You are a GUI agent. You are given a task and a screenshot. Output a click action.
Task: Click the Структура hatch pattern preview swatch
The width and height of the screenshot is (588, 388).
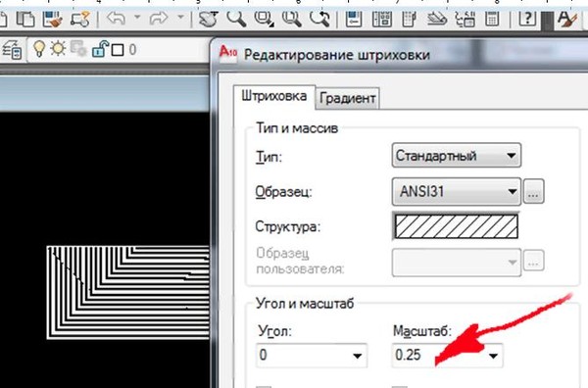click(457, 226)
